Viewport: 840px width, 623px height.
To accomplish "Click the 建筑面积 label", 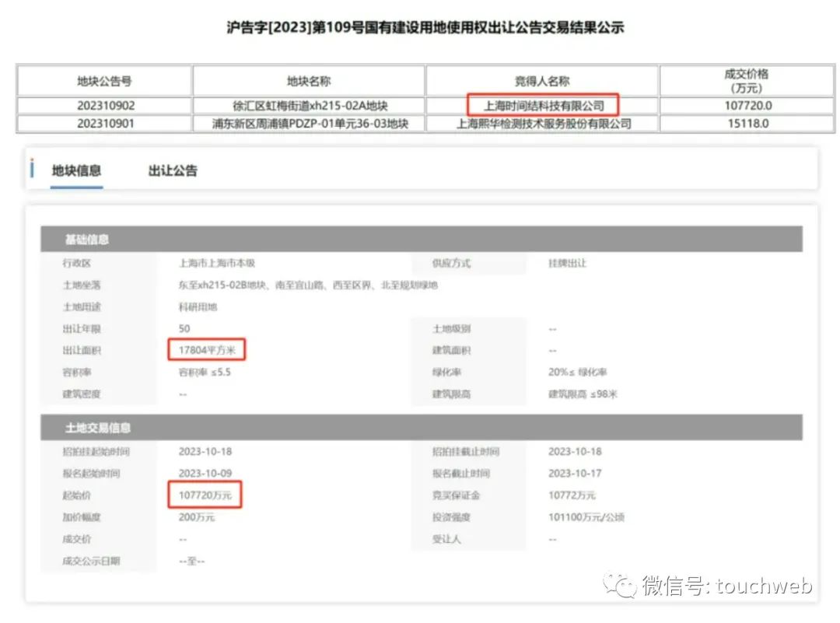I will coord(451,350).
